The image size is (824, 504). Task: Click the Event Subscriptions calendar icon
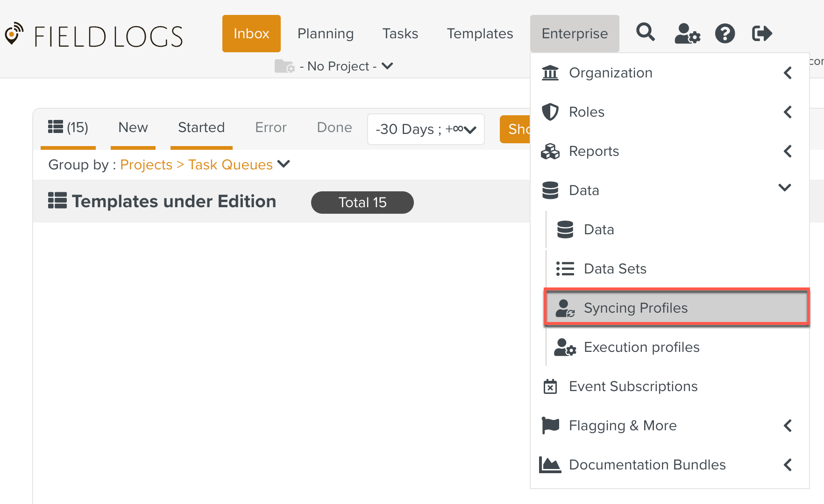coord(550,386)
